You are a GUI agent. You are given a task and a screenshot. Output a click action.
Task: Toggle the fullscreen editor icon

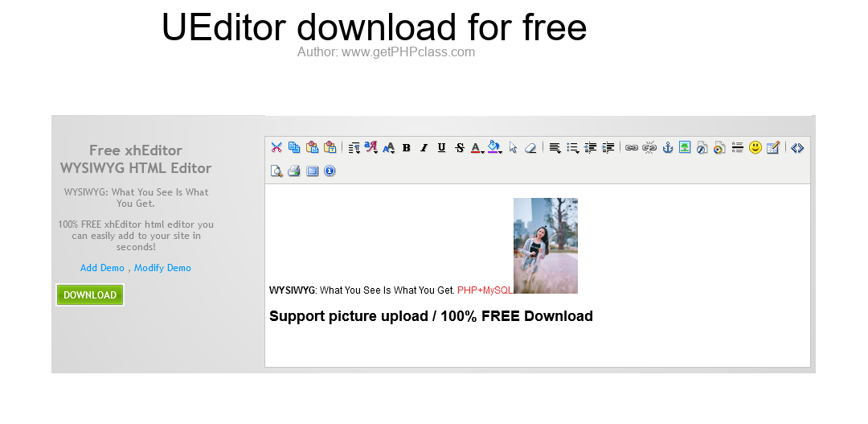pos(312,171)
